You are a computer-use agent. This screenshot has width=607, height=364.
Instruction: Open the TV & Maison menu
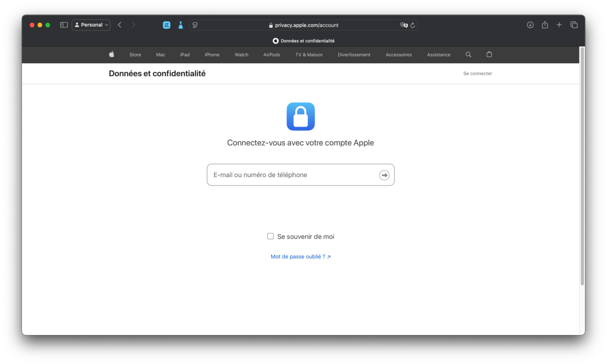(x=309, y=55)
